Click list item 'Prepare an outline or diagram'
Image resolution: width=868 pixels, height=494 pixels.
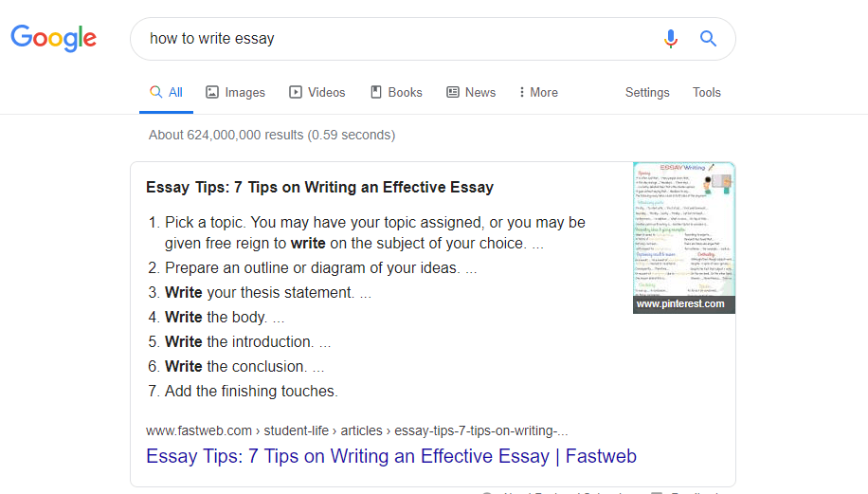(x=313, y=268)
